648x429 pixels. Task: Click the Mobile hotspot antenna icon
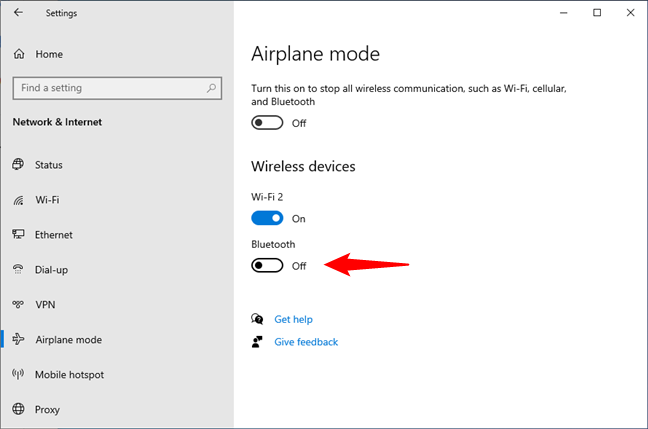[x=18, y=374]
